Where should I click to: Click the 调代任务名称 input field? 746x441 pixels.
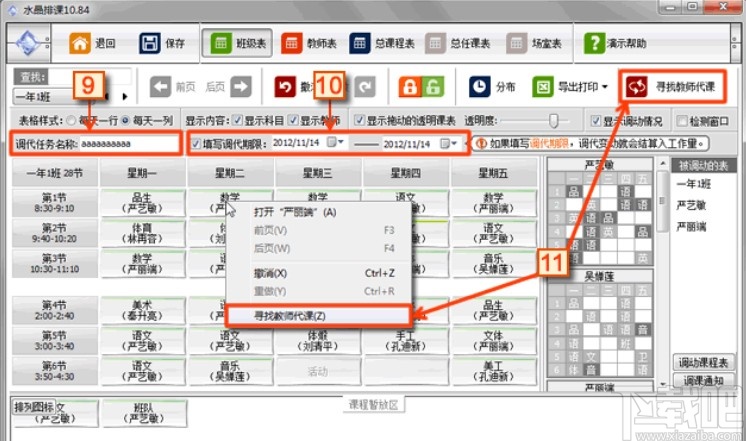(x=129, y=144)
